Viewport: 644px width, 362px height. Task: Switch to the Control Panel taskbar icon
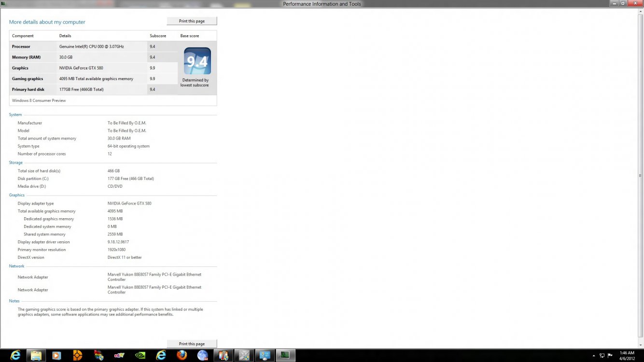265,355
